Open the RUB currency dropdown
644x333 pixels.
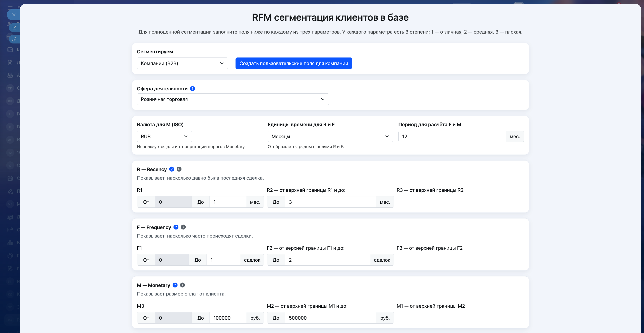point(164,137)
